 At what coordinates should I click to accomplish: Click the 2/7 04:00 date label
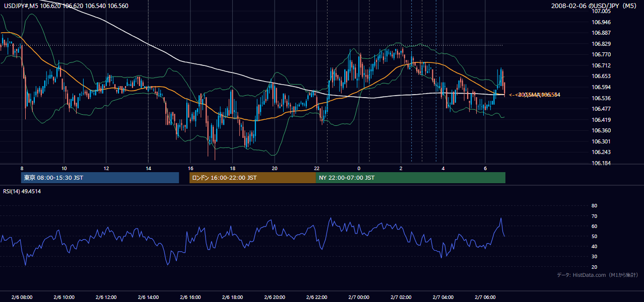[443, 297]
